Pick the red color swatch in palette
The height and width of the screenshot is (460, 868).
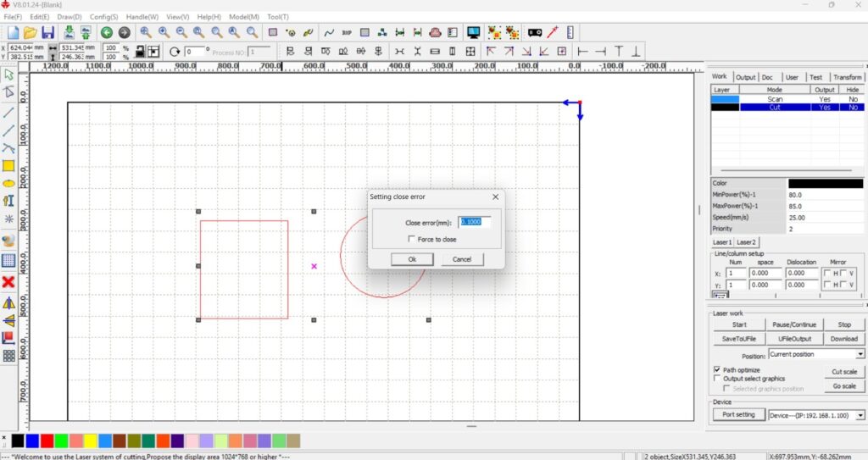coord(47,441)
